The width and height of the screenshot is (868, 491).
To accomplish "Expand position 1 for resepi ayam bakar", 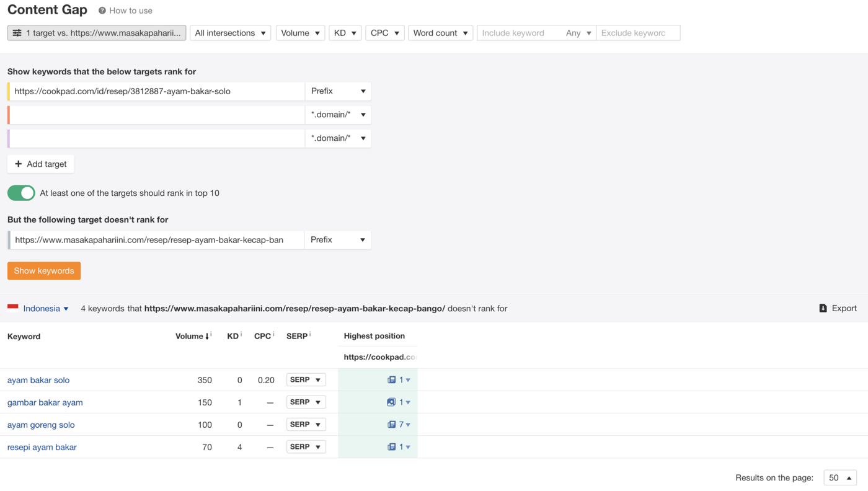I will (x=404, y=447).
